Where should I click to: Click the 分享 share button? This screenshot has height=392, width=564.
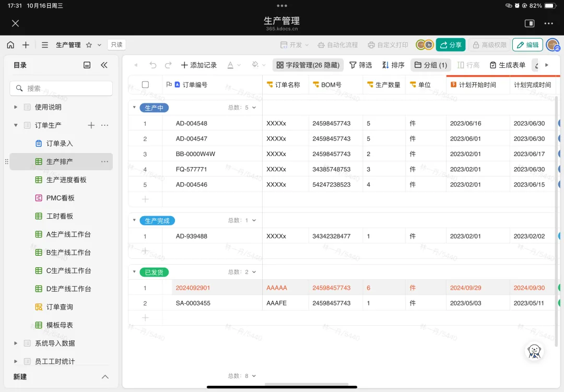coord(450,45)
